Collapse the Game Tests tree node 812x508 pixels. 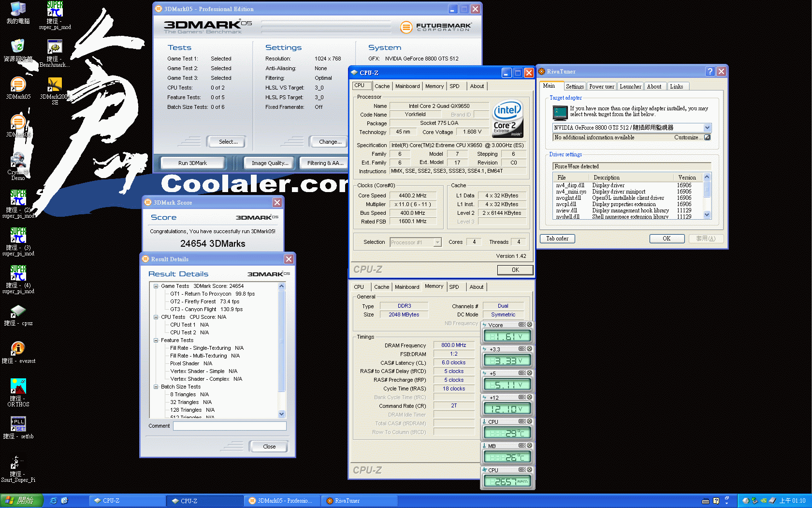click(x=156, y=286)
